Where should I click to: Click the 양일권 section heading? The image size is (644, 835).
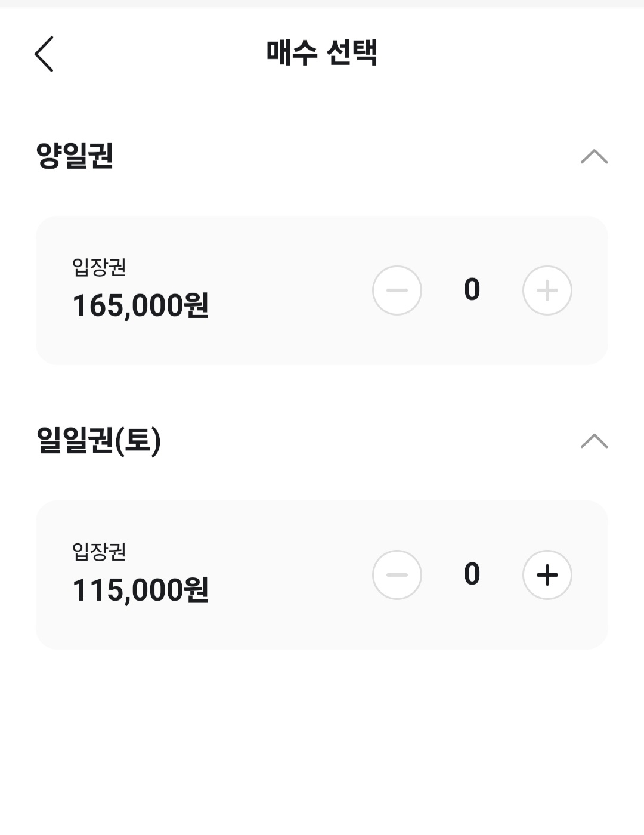click(x=75, y=156)
